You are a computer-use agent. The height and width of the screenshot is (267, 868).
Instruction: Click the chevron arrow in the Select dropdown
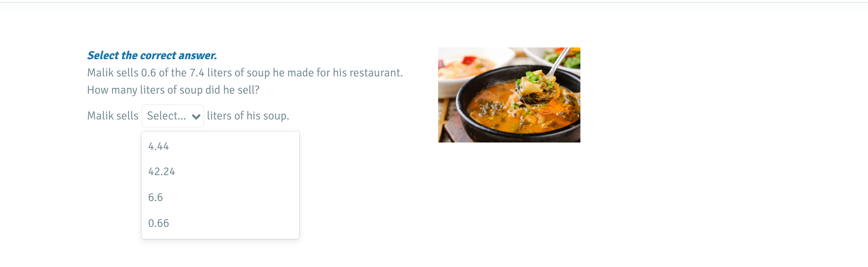(x=197, y=117)
